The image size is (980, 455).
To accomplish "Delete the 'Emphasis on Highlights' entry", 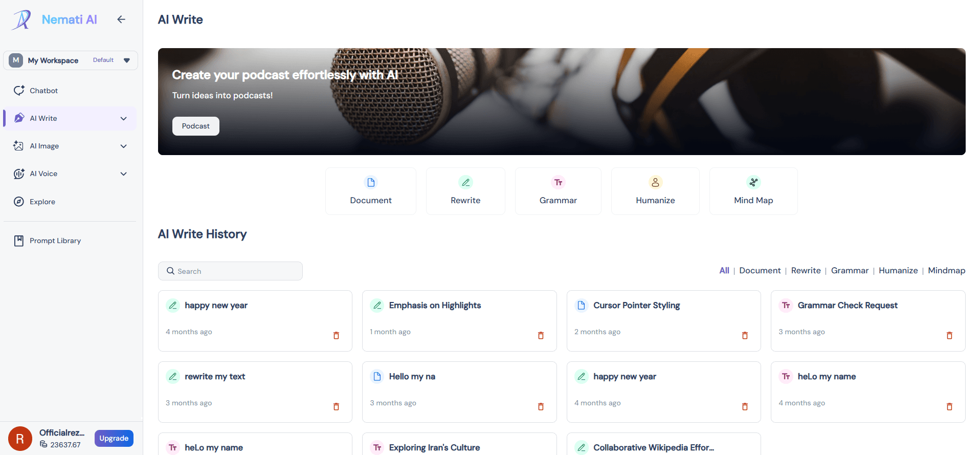I will tap(541, 336).
